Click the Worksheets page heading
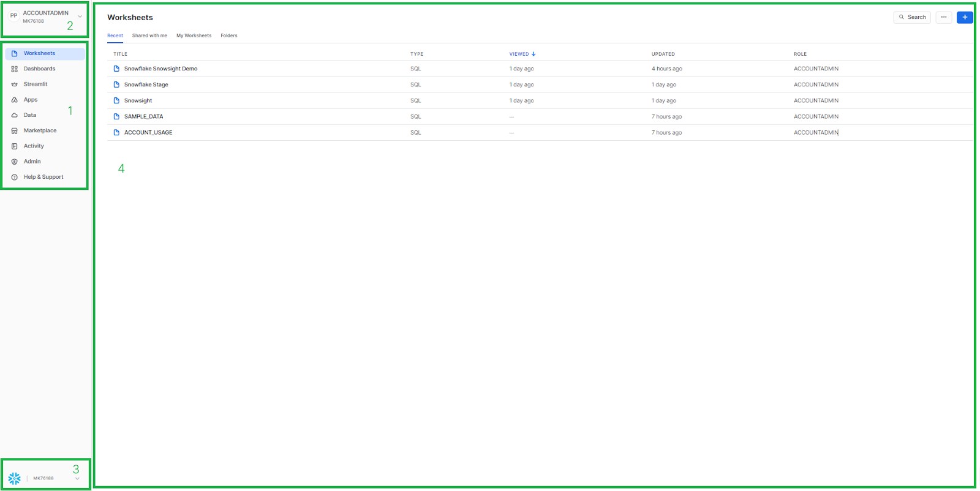This screenshot has height=491, width=980. pos(130,17)
